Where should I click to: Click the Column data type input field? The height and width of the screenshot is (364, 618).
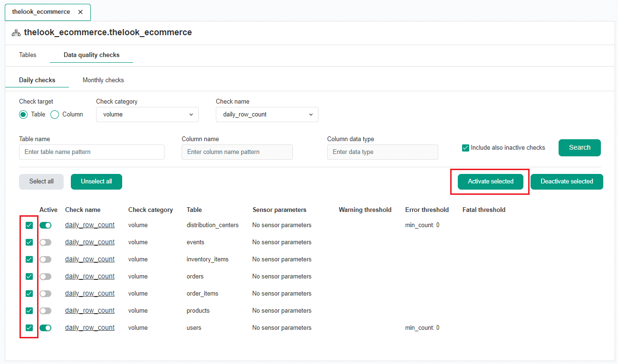(x=383, y=152)
